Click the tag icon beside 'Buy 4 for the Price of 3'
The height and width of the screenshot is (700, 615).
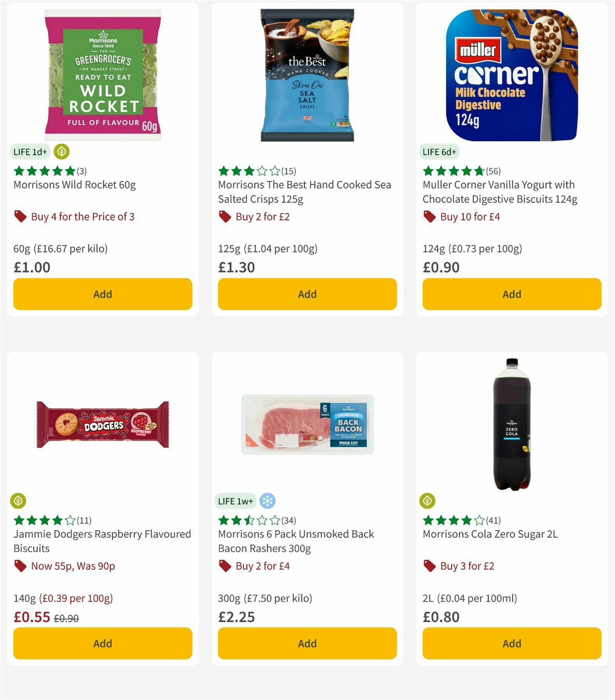click(x=20, y=216)
